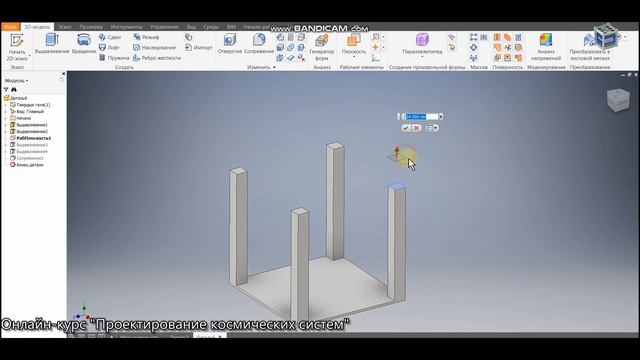
Task: Switch to the Инструменты ribbon tab
Action: pos(127,27)
